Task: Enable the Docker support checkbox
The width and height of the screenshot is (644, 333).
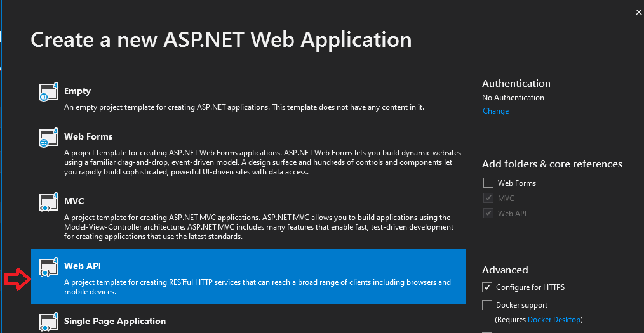Action: coord(487,305)
